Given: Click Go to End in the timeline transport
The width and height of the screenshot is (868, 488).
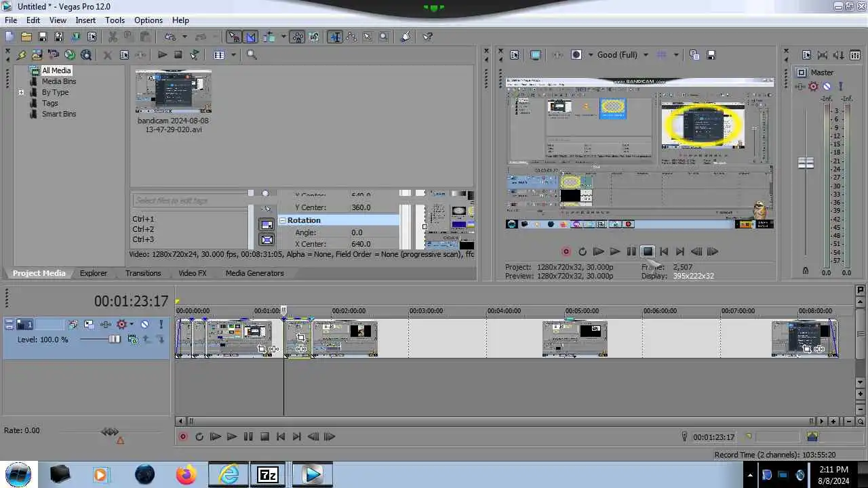Looking at the screenshot, I should point(296,437).
